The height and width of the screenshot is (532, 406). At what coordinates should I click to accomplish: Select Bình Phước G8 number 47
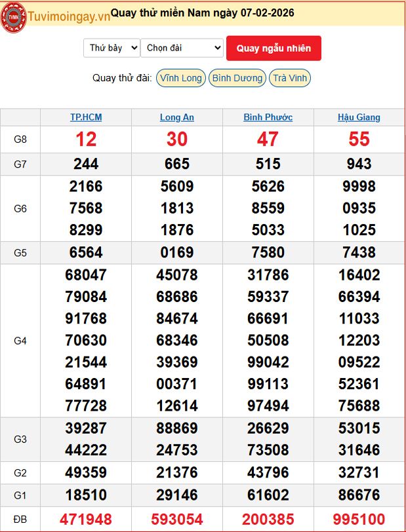268,139
